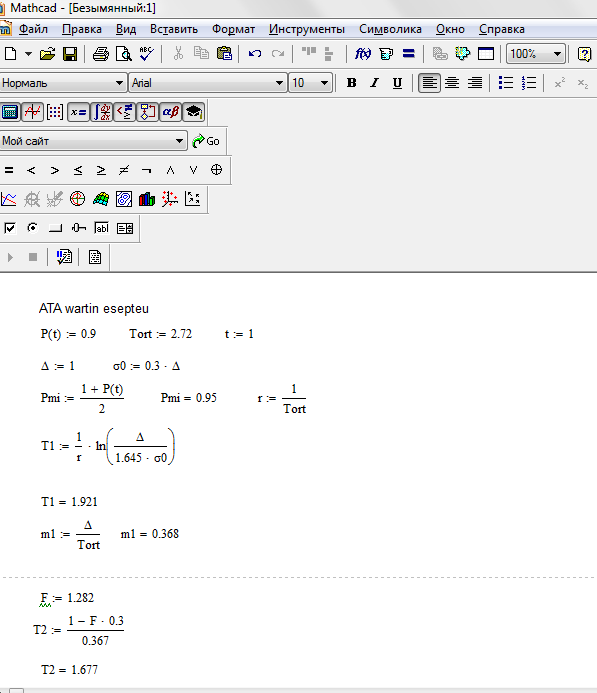Toggle Italic formatting
Image resolution: width=597 pixels, height=693 pixels.
pyautogui.click(x=374, y=83)
